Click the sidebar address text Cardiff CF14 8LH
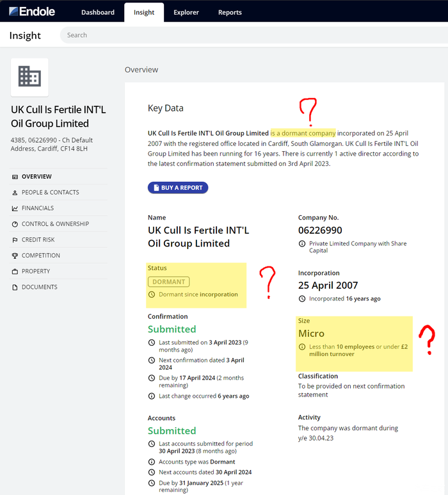Viewport: 448px width, 495px height. pos(52,144)
